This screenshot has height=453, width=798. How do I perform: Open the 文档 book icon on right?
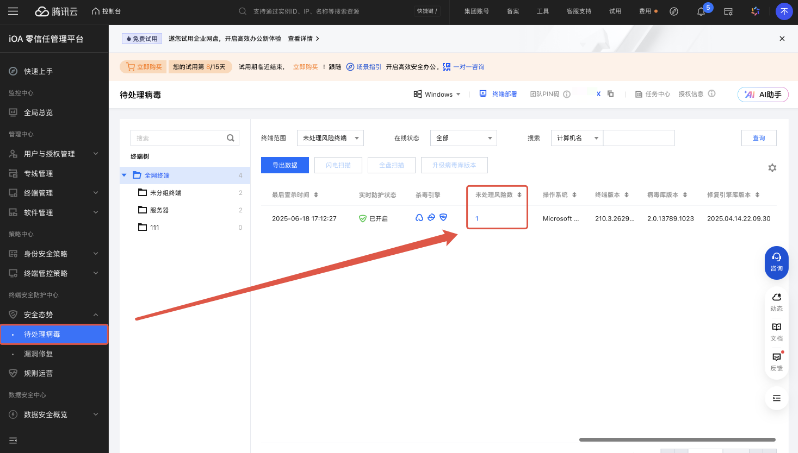tap(776, 331)
